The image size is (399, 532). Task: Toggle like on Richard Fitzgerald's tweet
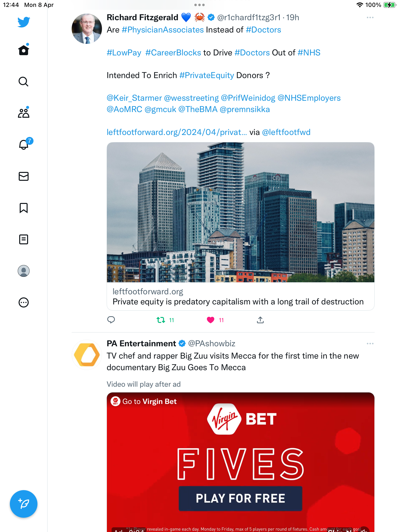tap(211, 320)
